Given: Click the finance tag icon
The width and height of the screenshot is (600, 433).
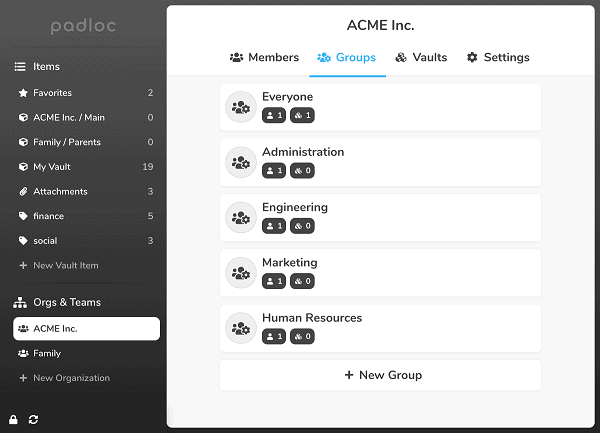Looking at the screenshot, I should pyautogui.click(x=23, y=216).
